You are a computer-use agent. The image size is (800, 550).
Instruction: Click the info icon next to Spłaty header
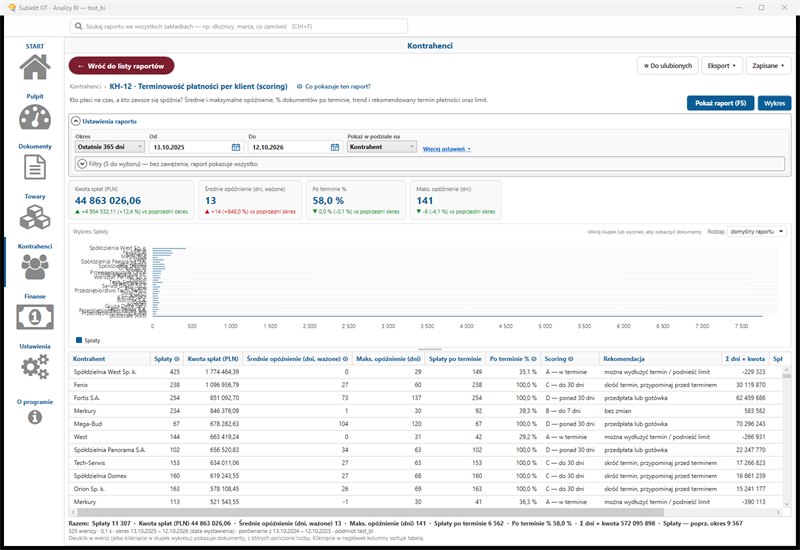click(x=177, y=359)
